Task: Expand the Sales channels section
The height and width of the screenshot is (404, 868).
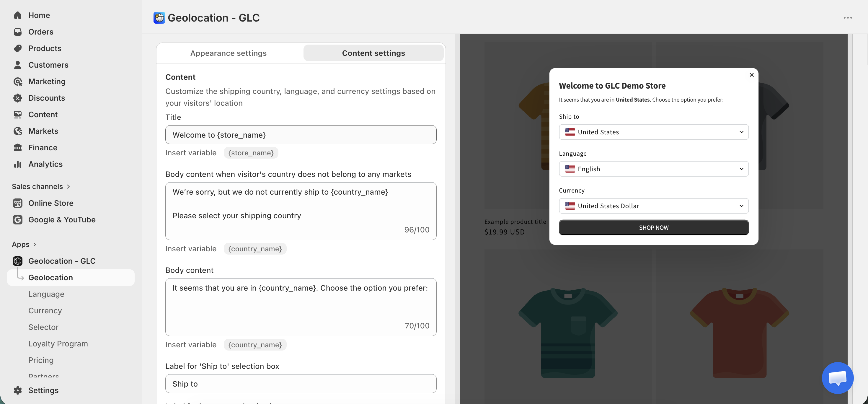Action: coord(41,186)
